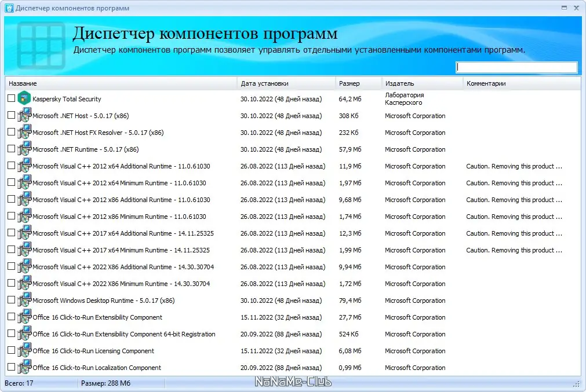Click status bar entry Размер: 288 Мб

tap(105, 383)
